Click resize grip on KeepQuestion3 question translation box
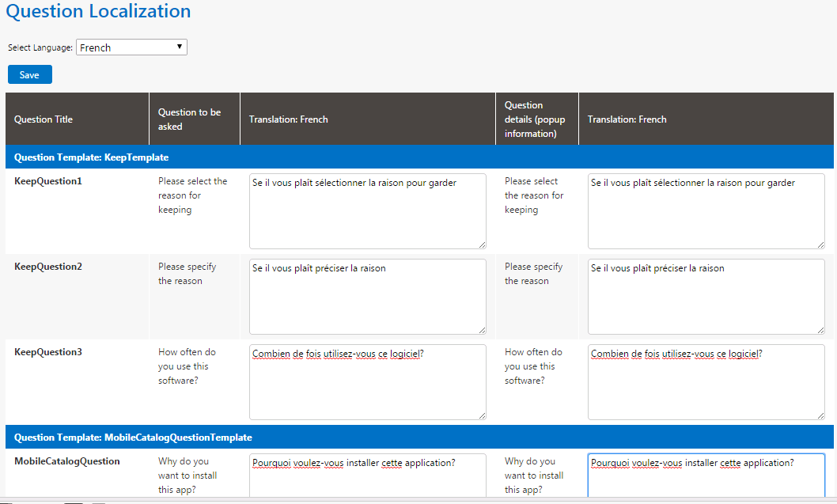The height and width of the screenshot is (504, 837). tap(482, 415)
